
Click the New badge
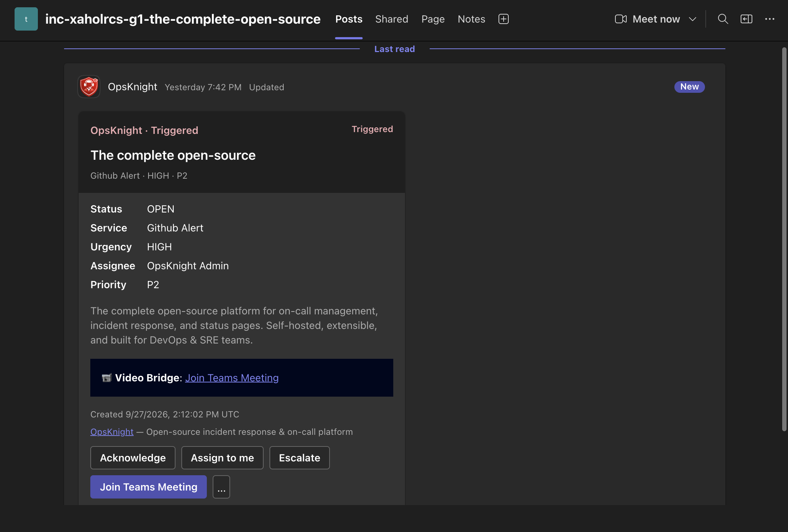point(690,87)
